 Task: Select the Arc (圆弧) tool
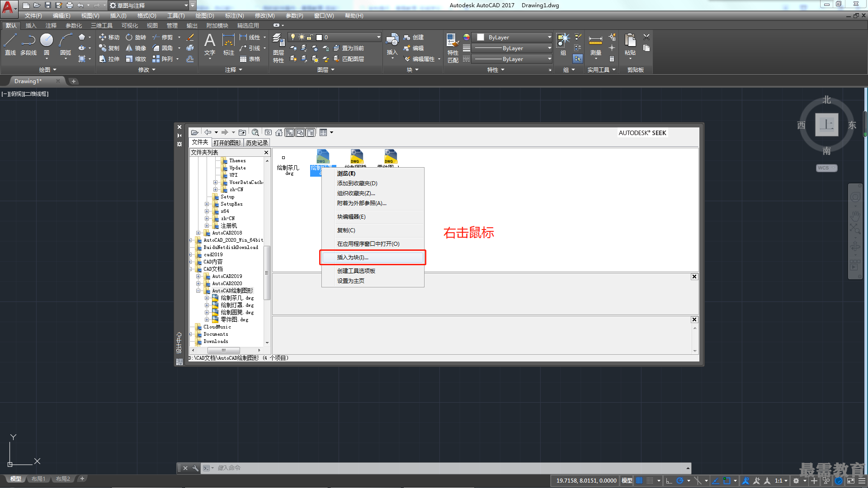click(x=66, y=44)
